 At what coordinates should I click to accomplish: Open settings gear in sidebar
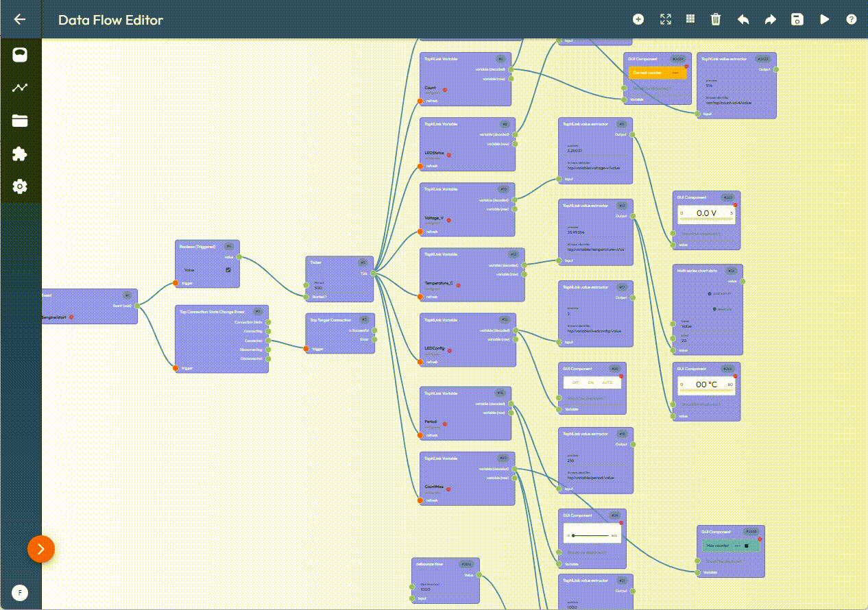[x=20, y=186]
